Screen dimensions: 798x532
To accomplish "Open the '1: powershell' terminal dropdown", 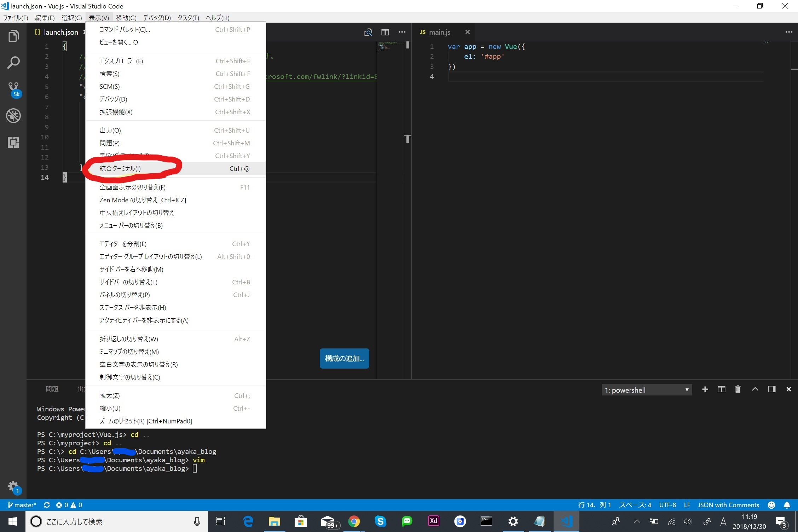I will click(x=647, y=389).
